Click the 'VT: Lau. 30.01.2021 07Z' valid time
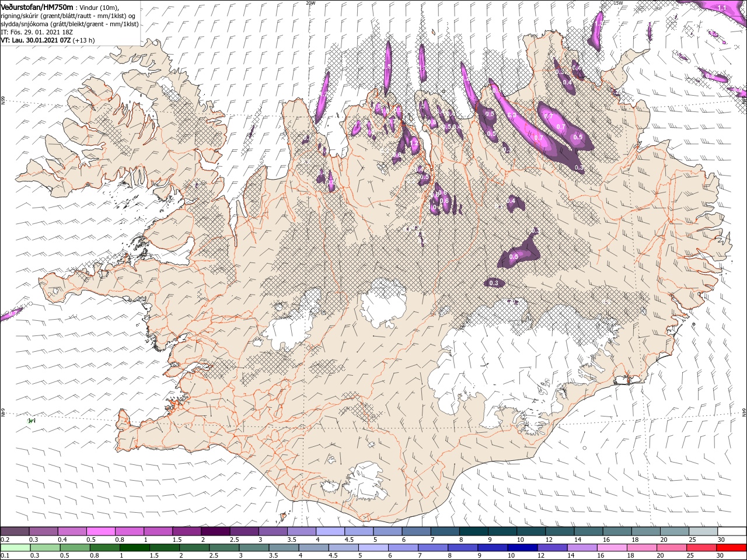This screenshot has width=747, height=560. pyautogui.click(x=36, y=40)
